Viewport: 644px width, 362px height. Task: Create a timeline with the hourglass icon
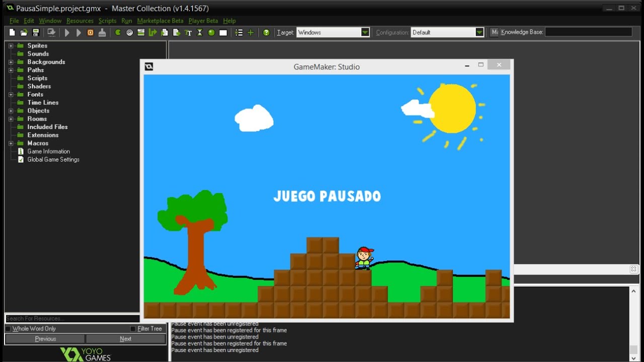click(x=200, y=33)
